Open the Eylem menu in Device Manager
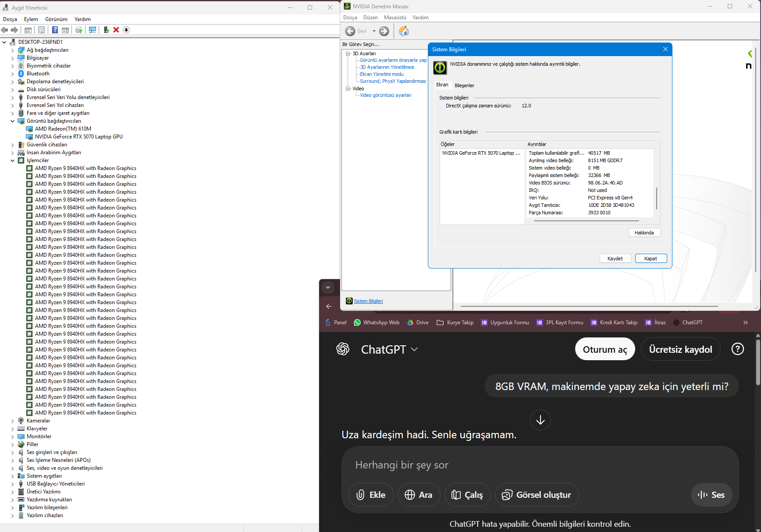The width and height of the screenshot is (761, 532). [31, 19]
